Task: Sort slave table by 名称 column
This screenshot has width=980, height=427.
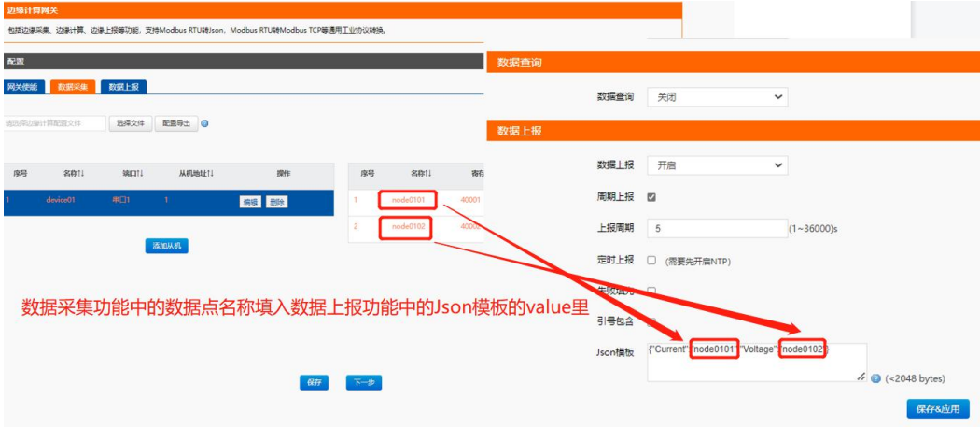Action: [x=74, y=174]
